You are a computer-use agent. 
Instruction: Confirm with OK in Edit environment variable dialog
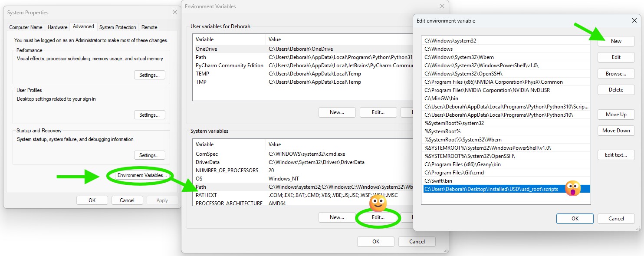(x=575, y=219)
